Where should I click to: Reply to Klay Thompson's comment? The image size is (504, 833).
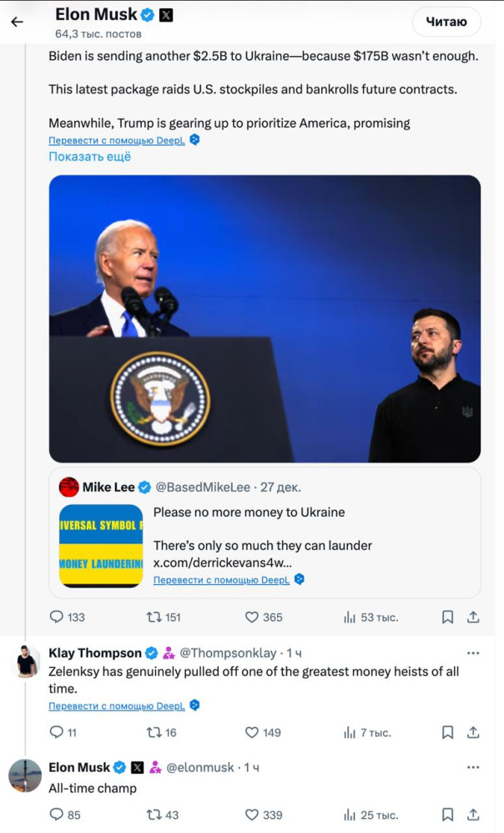click(57, 732)
